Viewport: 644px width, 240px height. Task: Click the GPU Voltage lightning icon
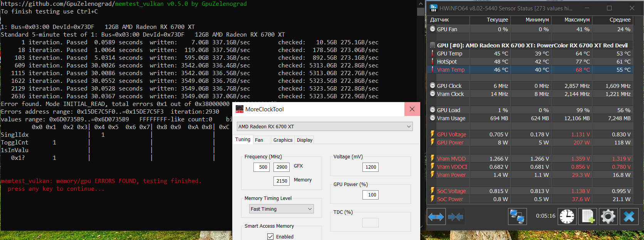pos(433,134)
